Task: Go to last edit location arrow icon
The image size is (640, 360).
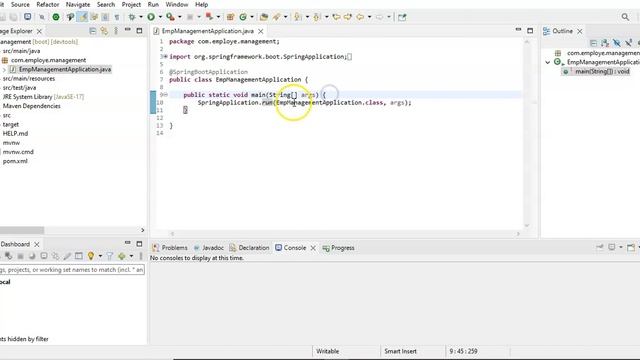Action: click(336, 17)
